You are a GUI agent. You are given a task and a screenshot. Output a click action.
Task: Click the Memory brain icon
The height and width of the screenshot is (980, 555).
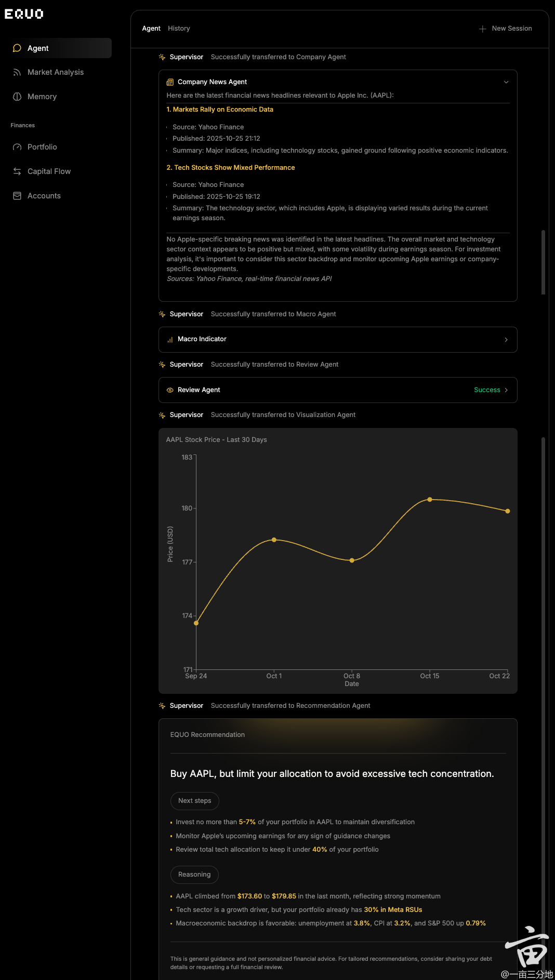click(17, 97)
